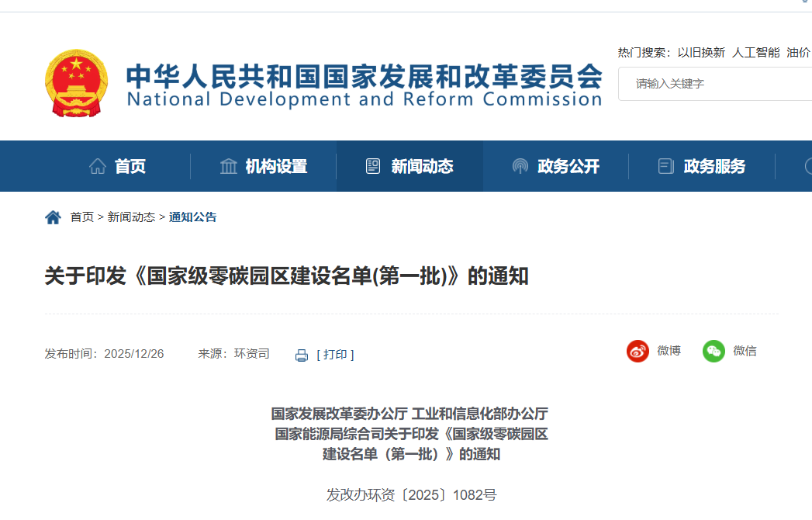Click the broadcast icon beside 政务公开
Viewport: 812px width, 520px height.
(x=520, y=166)
